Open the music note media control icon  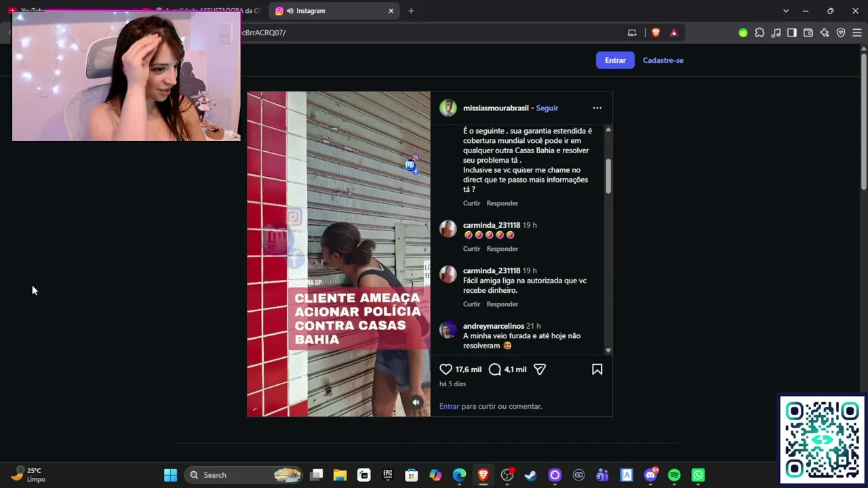tap(776, 33)
